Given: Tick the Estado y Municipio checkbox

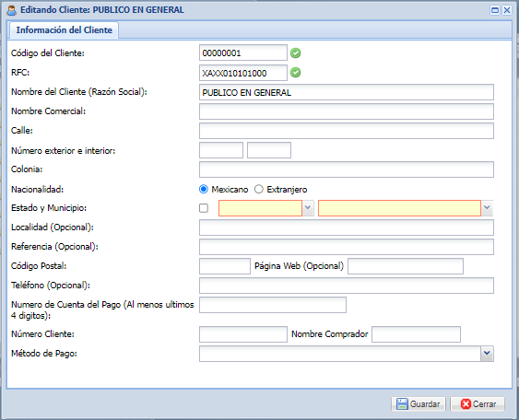Looking at the screenshot, I should [x=204, y=208].
